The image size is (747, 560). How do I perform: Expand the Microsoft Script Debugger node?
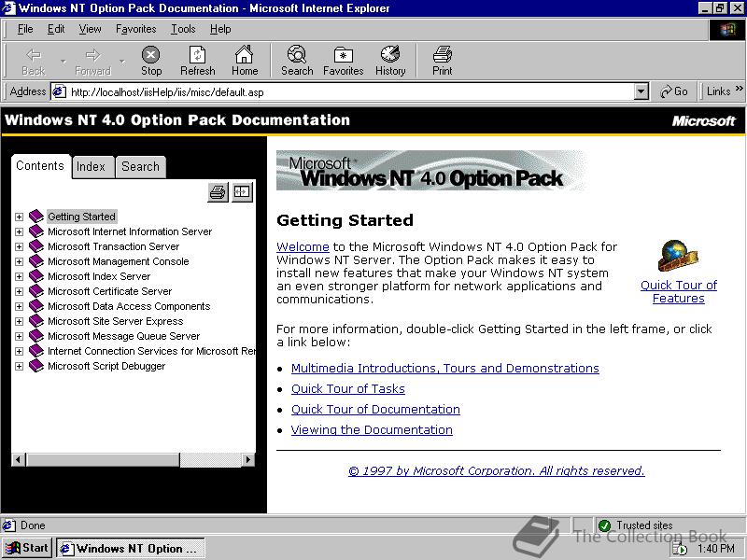coord(19,366)
